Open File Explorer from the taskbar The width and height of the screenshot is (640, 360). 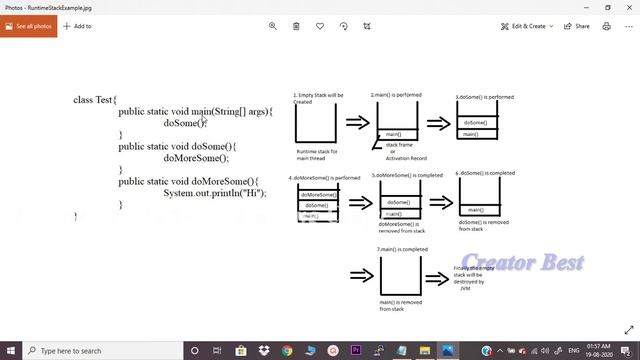pos(424,351)
